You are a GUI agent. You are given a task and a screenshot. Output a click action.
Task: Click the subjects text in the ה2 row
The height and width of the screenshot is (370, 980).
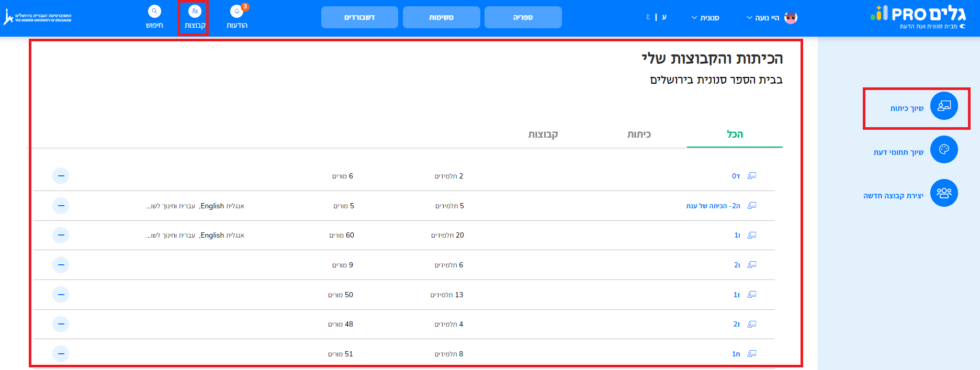pos(195,206)
